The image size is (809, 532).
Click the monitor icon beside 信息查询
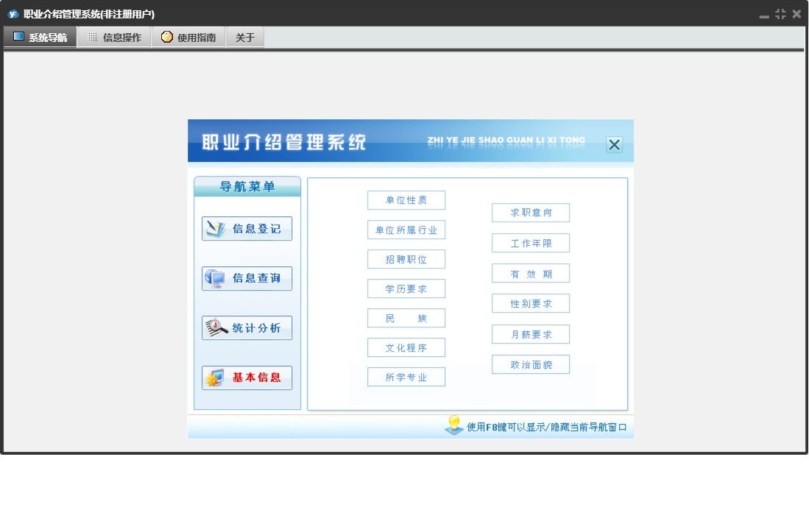pos(215,278)
